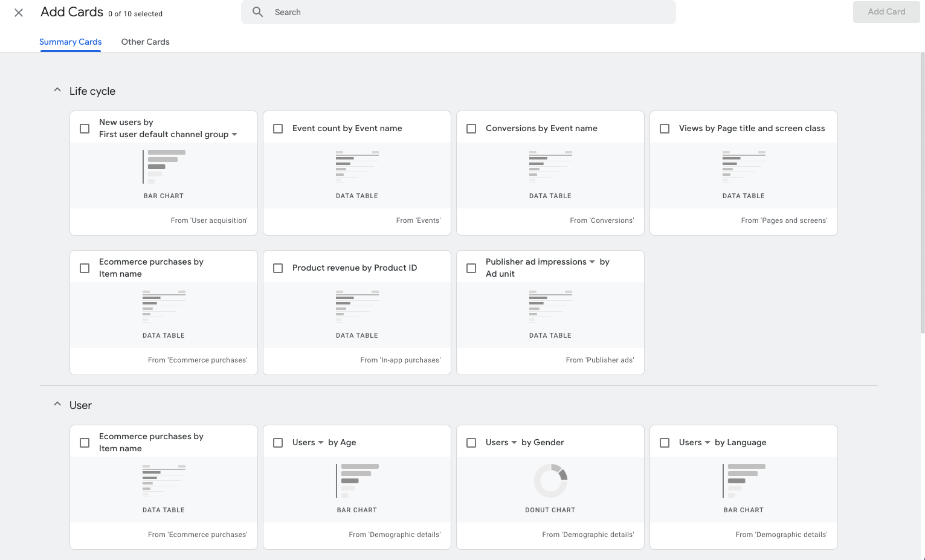Select Views by Page title card checkbox
Image resolution: width=925 pixels, height=560 pixels.
[665, 129]
